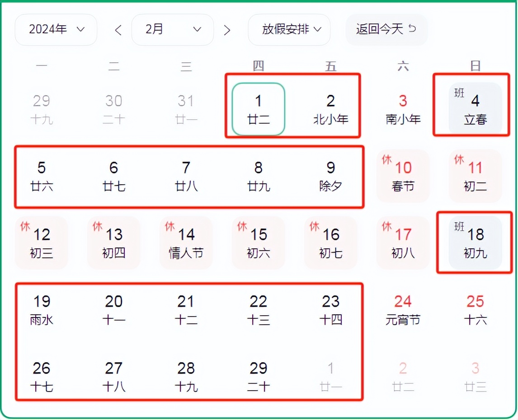Go to the previous month arrow
The height and width of the screenshot is (420, 518).
coord(118,30)
